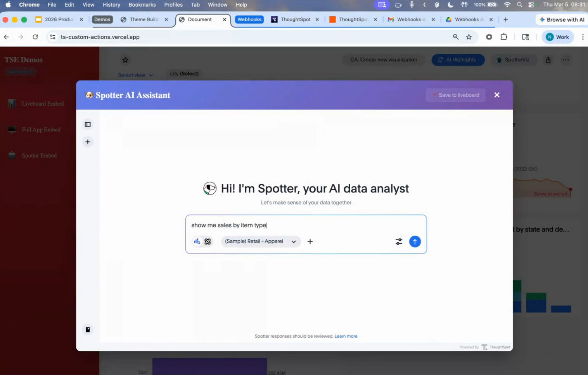Open the liveboard share icon
The image size is (588, 375).
coord(548,60)
